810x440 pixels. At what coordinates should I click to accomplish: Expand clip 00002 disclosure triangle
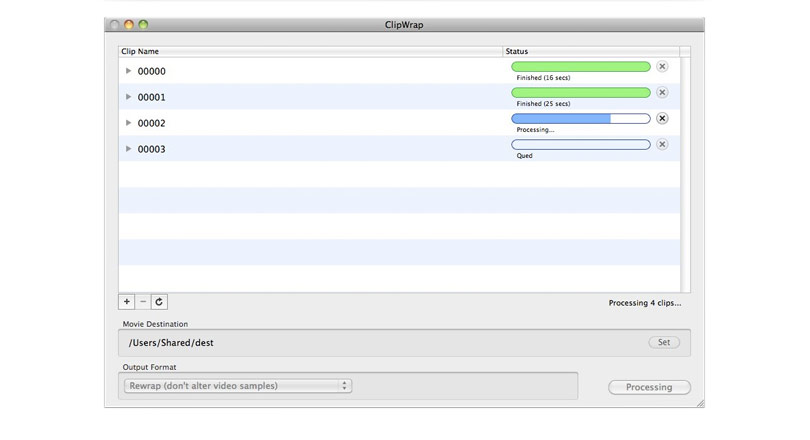[x=129, y=122]
